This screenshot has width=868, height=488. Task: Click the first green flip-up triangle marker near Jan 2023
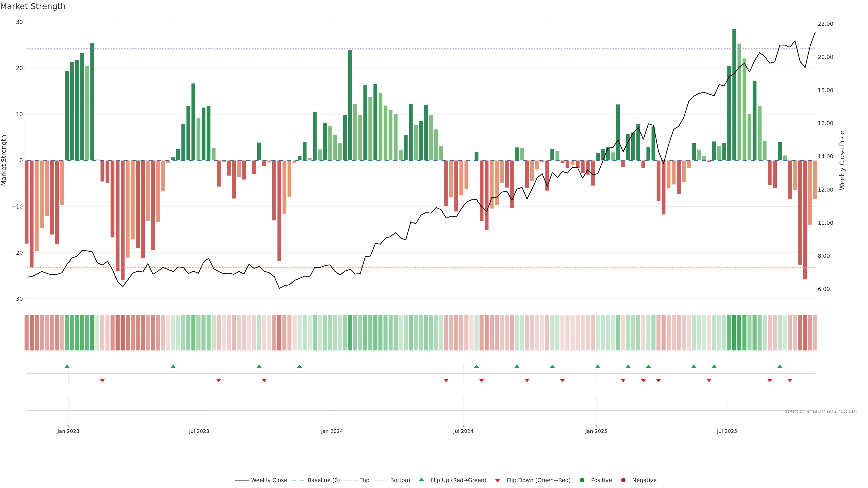[67, 366]
